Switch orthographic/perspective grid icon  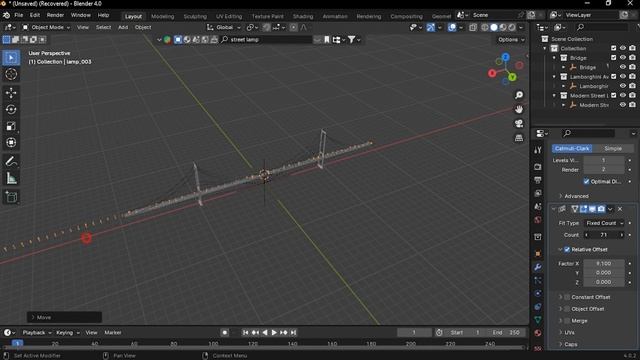519,138
